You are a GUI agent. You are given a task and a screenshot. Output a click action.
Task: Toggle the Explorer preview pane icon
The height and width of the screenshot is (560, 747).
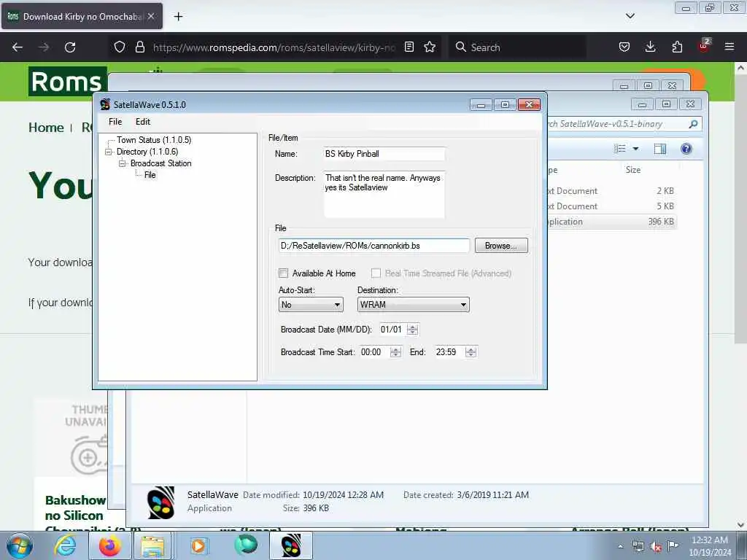coord(659,149)
